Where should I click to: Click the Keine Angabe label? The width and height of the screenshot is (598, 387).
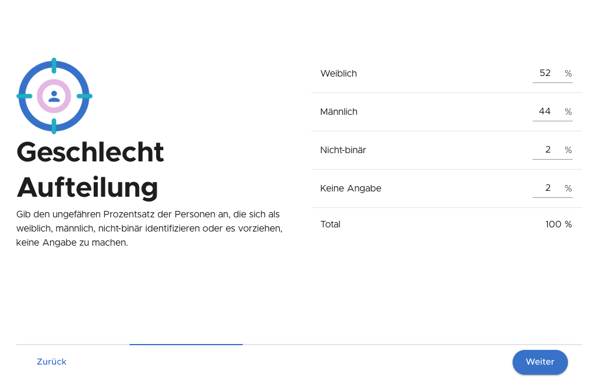coord(350,188)
